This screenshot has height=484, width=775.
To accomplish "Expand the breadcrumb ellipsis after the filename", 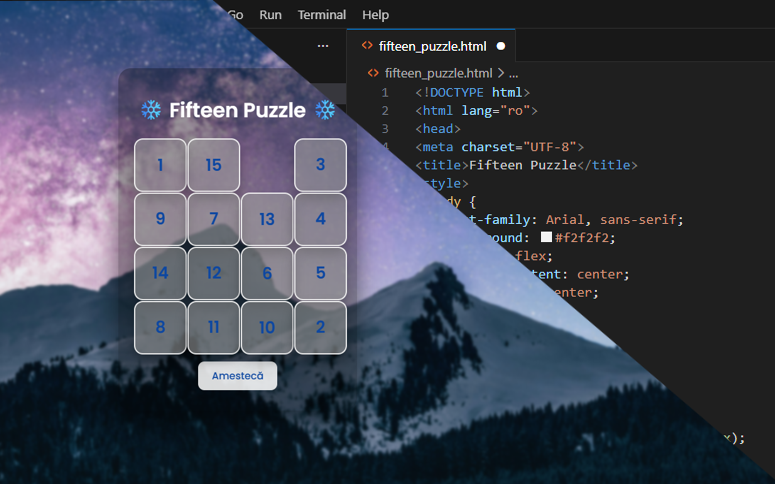I will coord(514,73).
